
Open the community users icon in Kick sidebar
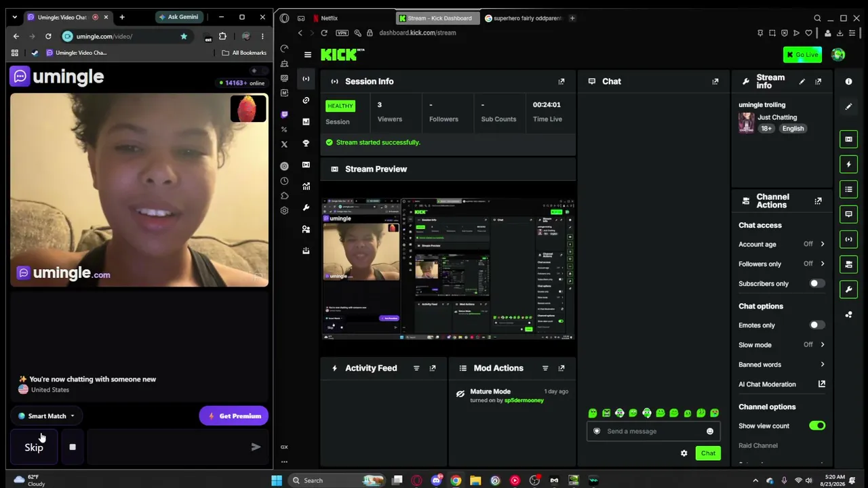306,229
